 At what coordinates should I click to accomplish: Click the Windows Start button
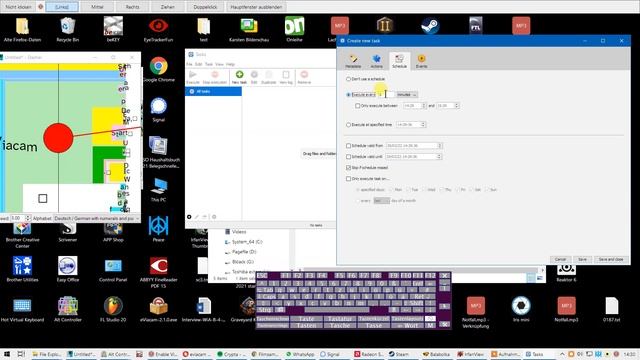point(7,354)
